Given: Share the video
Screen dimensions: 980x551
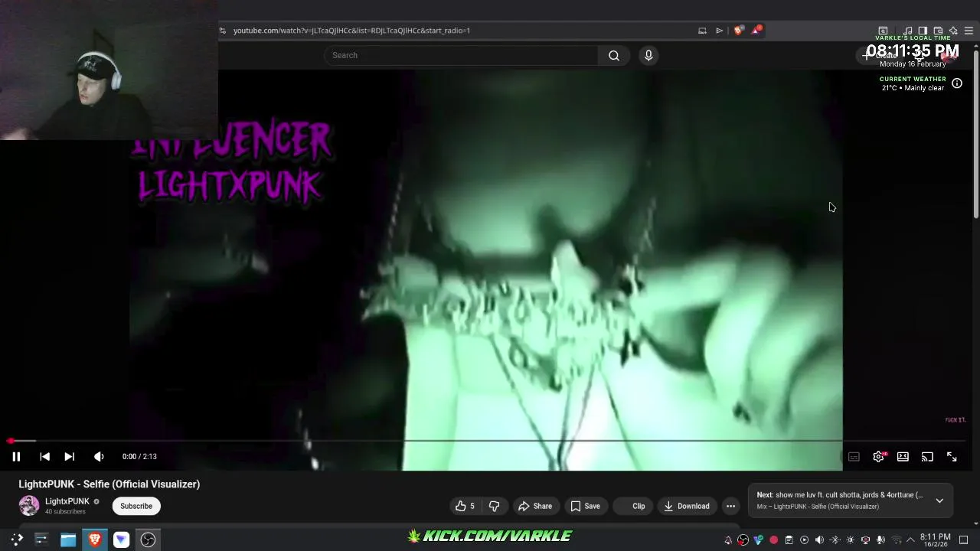Looking at the screenshot, I should pos(535,506).
